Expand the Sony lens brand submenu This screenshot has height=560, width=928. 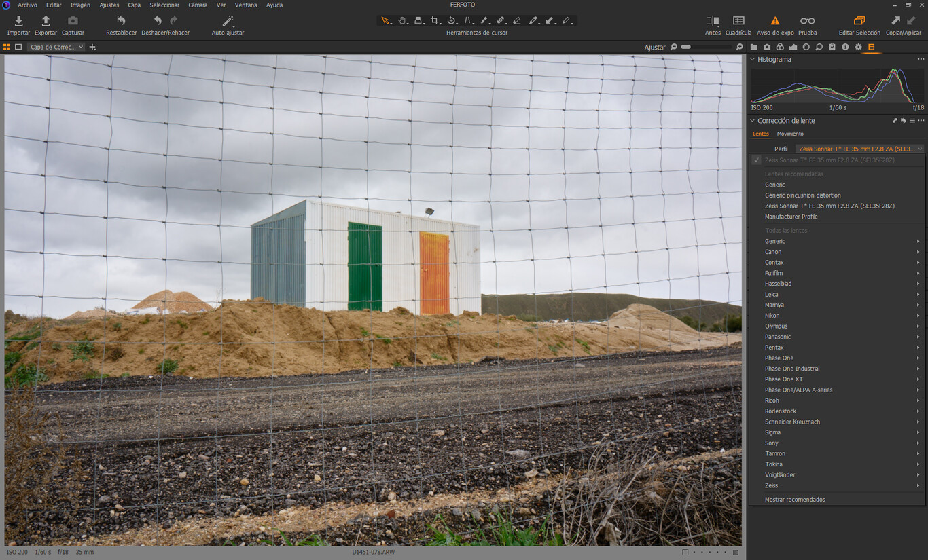click(x=772, y=443)
